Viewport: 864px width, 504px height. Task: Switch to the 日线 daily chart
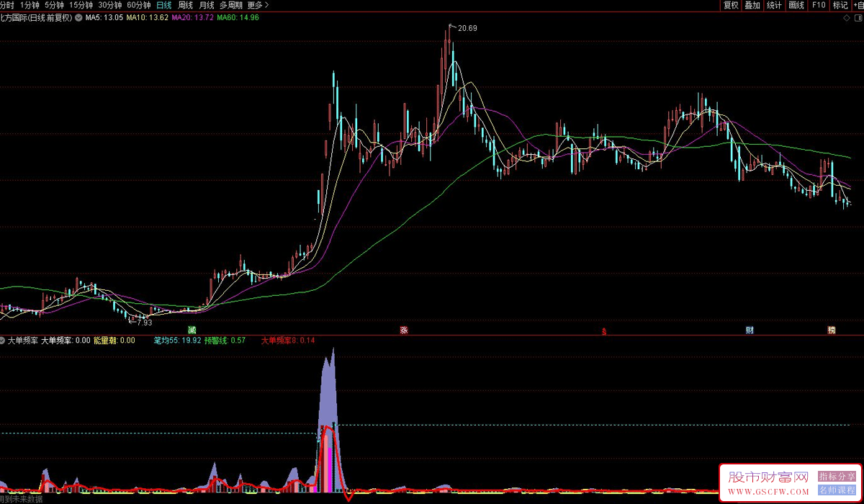[x=164, y=5]
